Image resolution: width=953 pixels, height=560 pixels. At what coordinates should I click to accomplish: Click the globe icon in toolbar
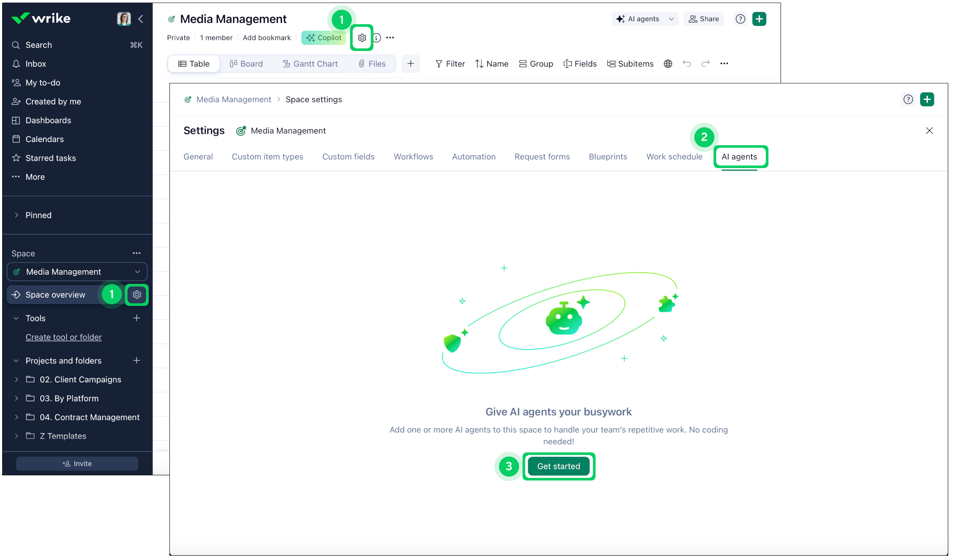[x=668, y=64]
